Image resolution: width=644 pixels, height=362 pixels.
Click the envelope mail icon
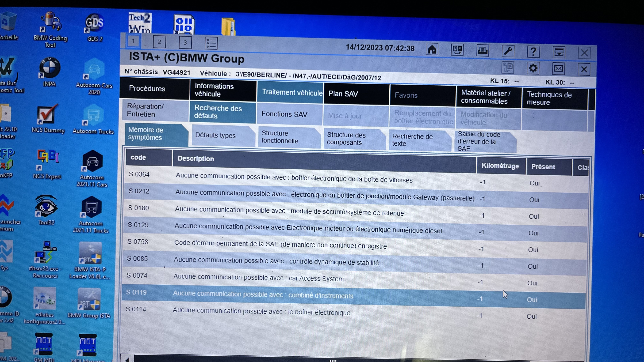558,68
